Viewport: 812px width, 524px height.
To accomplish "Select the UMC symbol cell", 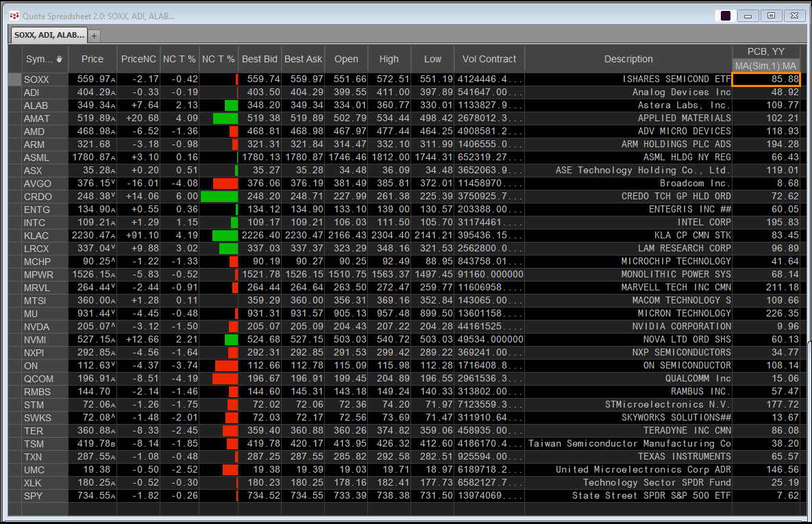I will 45,470.
